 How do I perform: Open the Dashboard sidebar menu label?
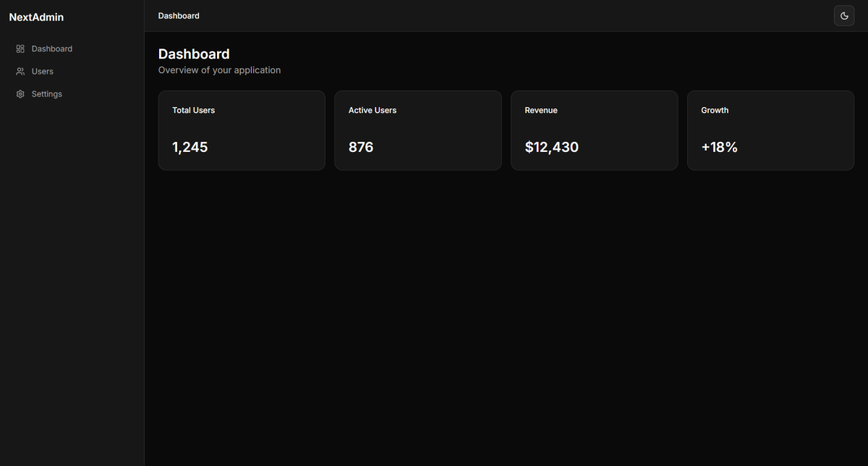[52, 49]
